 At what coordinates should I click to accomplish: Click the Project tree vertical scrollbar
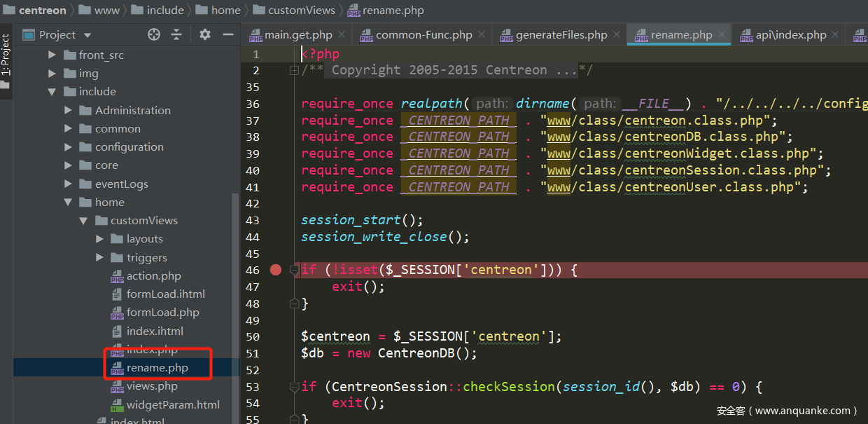[235, 280]
